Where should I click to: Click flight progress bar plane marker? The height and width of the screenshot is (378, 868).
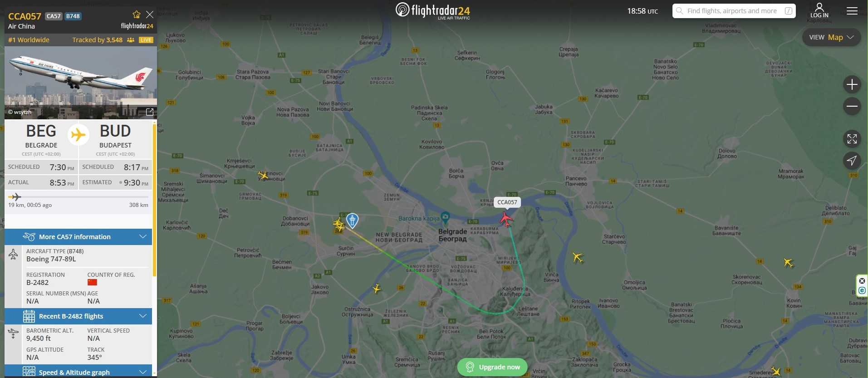tap(15, 197)
